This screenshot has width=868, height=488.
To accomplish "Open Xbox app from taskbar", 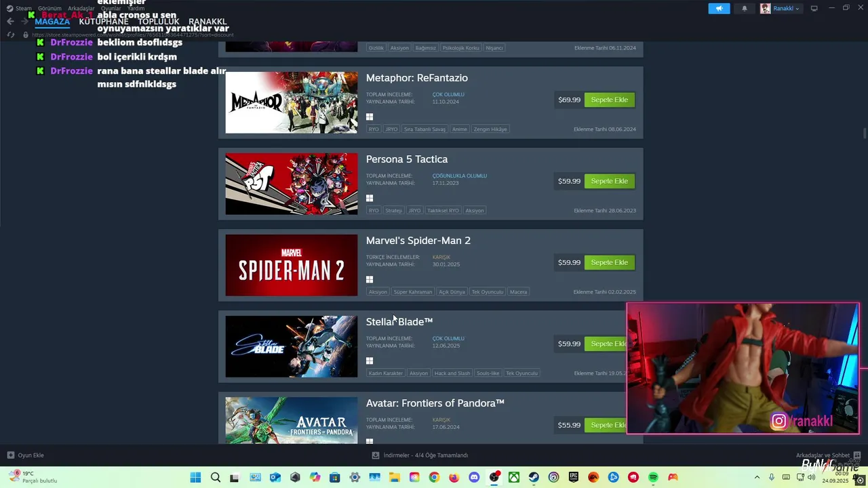I will (x=514, y=478).
